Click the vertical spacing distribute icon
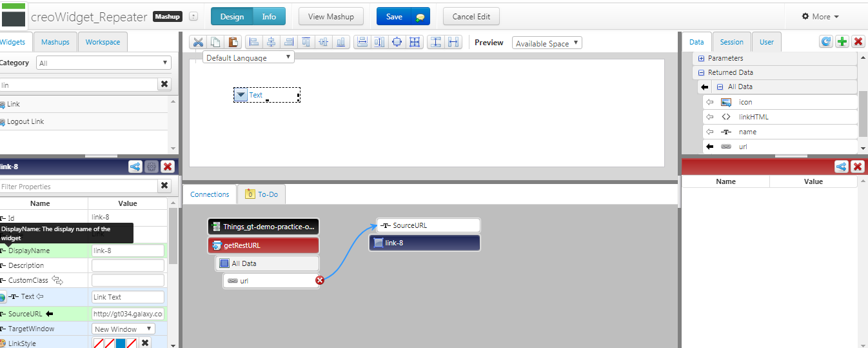The height and width of the screenshot is (348, 868). [436, 43]
